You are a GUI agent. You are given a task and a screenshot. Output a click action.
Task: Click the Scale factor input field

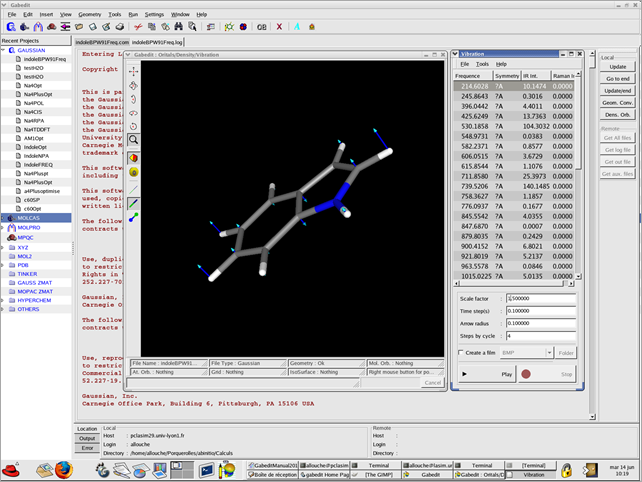point(541,299)
